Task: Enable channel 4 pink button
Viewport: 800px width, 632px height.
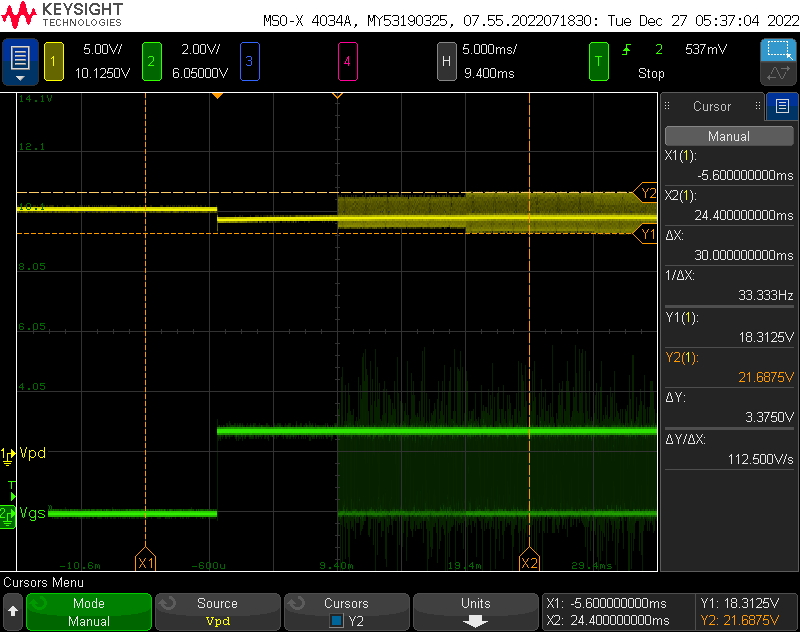Action: click(347, 62)
